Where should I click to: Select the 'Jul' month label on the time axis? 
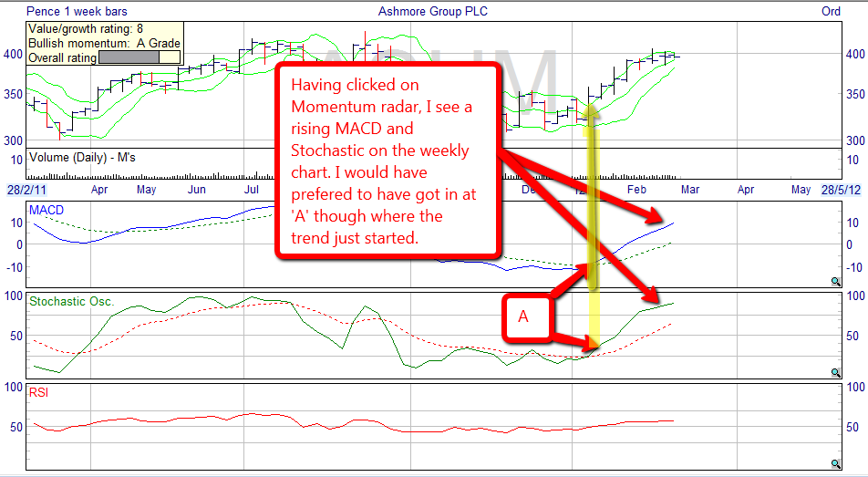coord(252,190)
